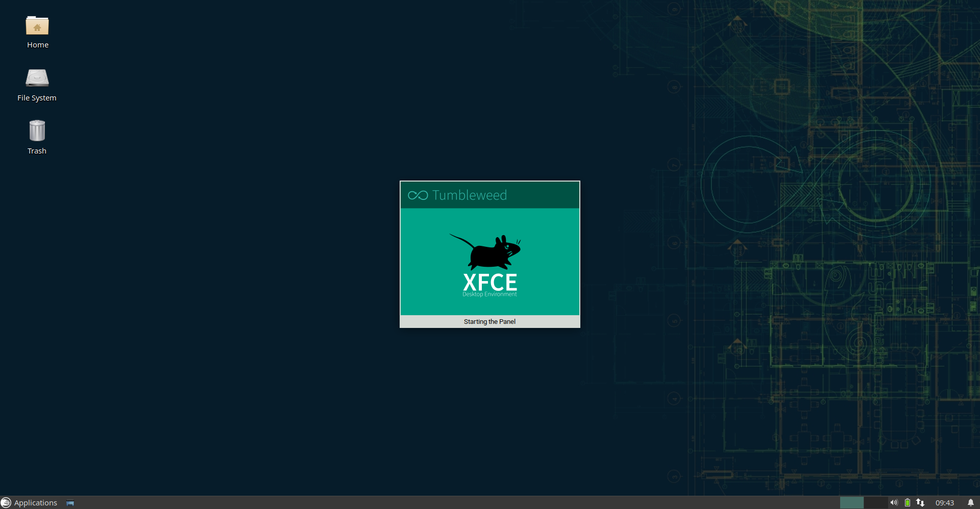
Task: Select the Trash label text
Action: click(37, 151)
